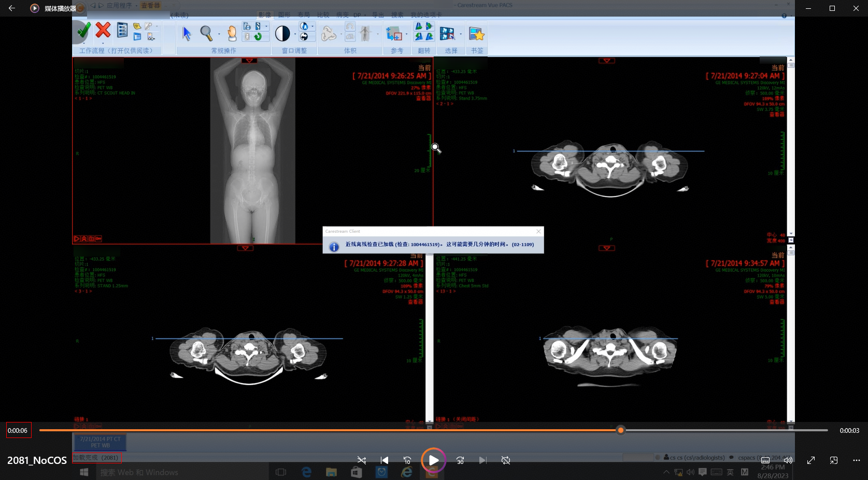The height and width of the screenshot is (480, 868).
Task: Click the series selection grid icon
Action: point(447,34)
